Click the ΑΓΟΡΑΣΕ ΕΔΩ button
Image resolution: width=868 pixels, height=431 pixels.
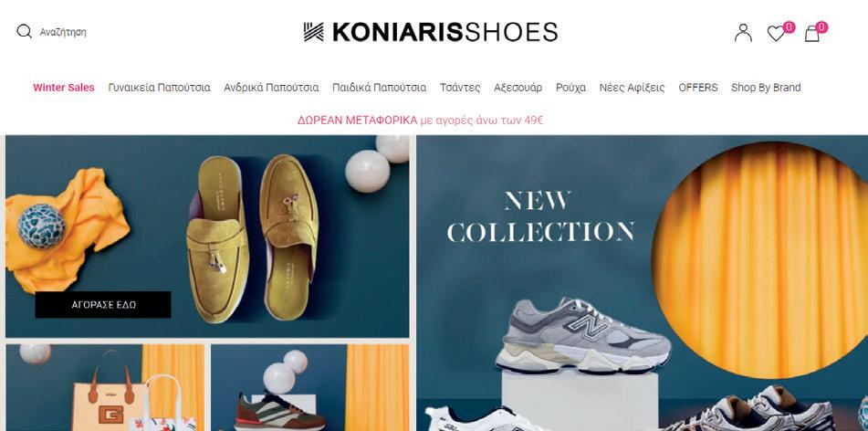tap(103, 305)
